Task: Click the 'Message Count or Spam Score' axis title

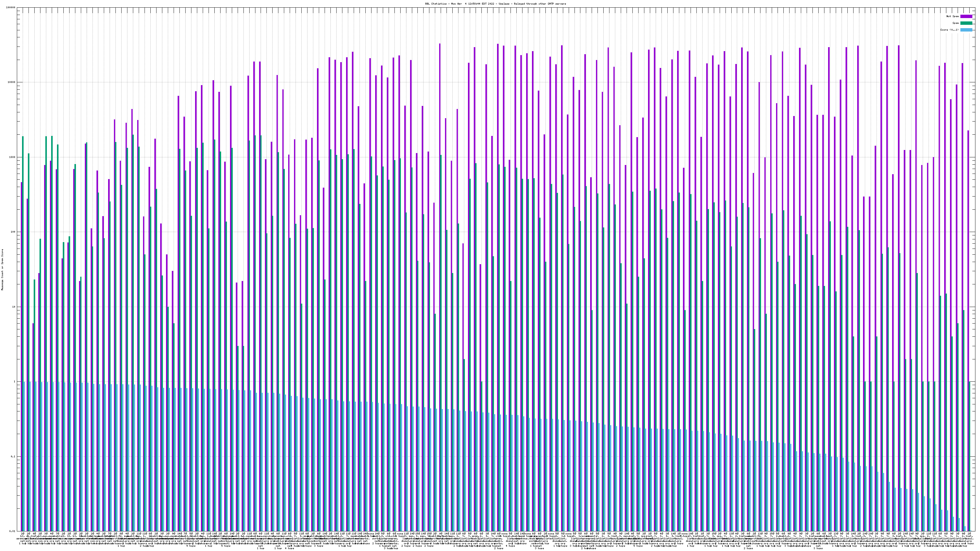Action: [2, 270]
